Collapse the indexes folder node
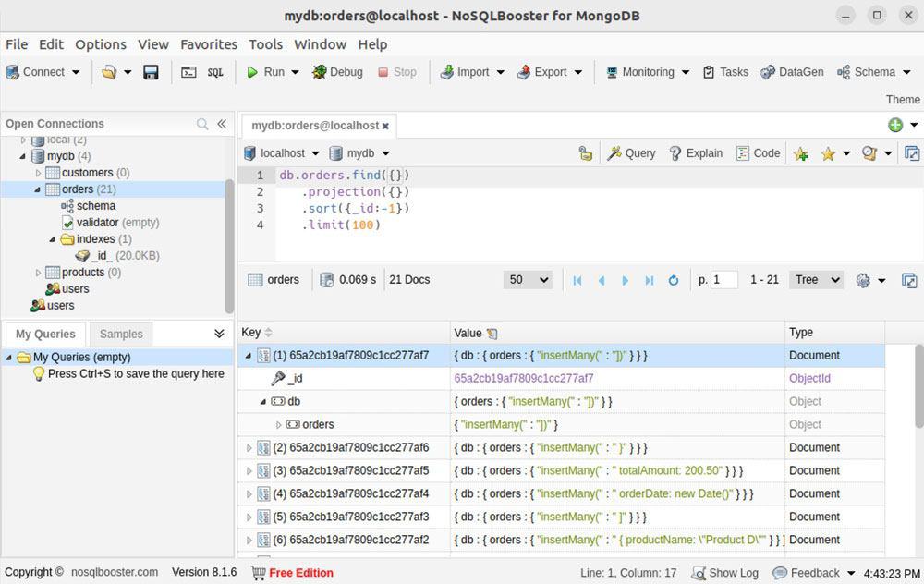Viewport: 924px width, 584px height. [x=52, y=239]
